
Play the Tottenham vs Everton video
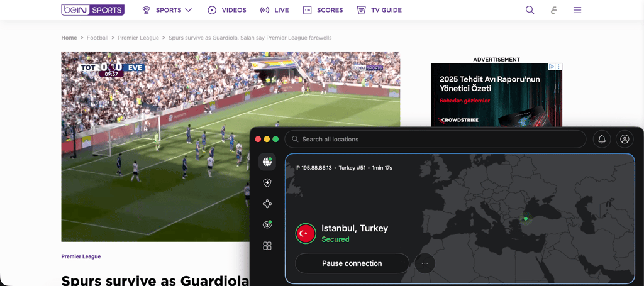pos(230,146)
